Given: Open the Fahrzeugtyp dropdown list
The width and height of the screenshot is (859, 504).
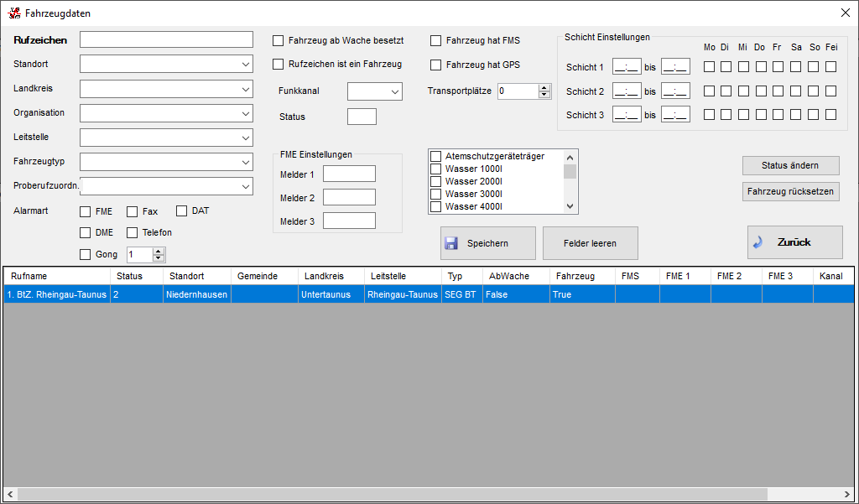Looking at the screenshot, I should pyautogui.click(x=166, y=161).
